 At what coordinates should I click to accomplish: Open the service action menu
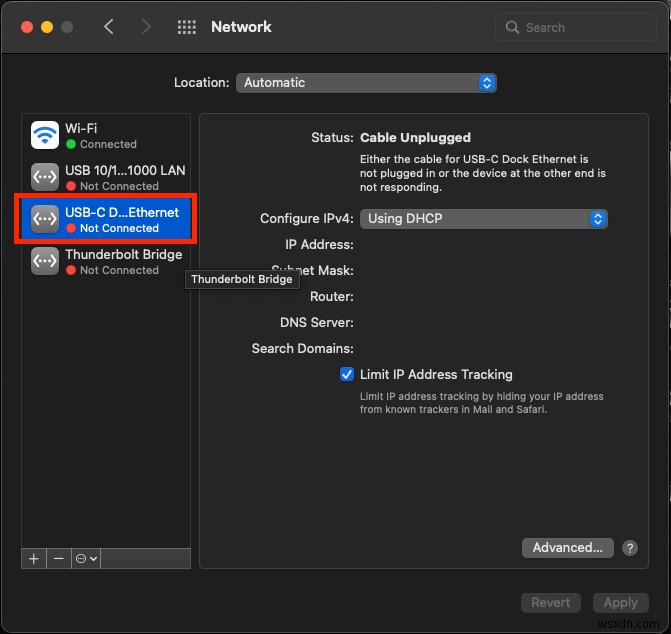tap(86, 559)
